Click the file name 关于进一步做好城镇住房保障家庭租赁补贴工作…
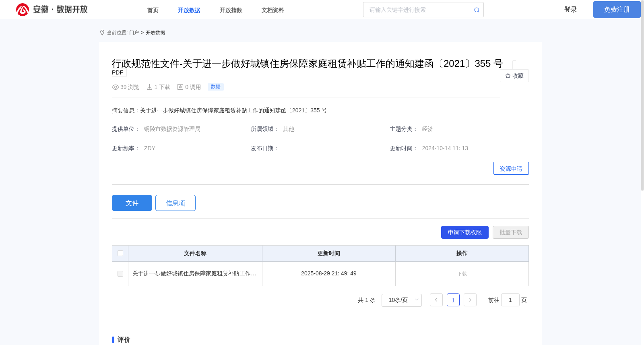This screenshot has width=644, height=345. pyautogui.click(x=194, y=274)
